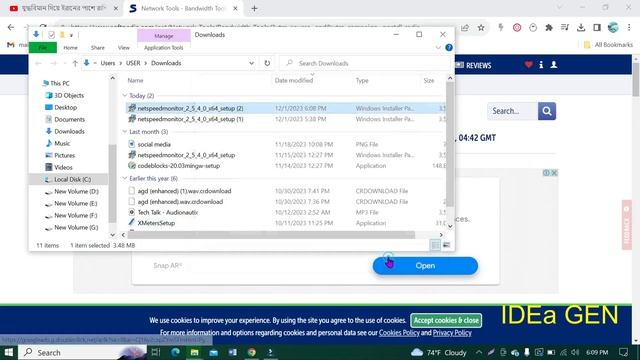Open the File tab in Explorer ribbon
The width and height of the screenshot is (640, 360).
43,48
